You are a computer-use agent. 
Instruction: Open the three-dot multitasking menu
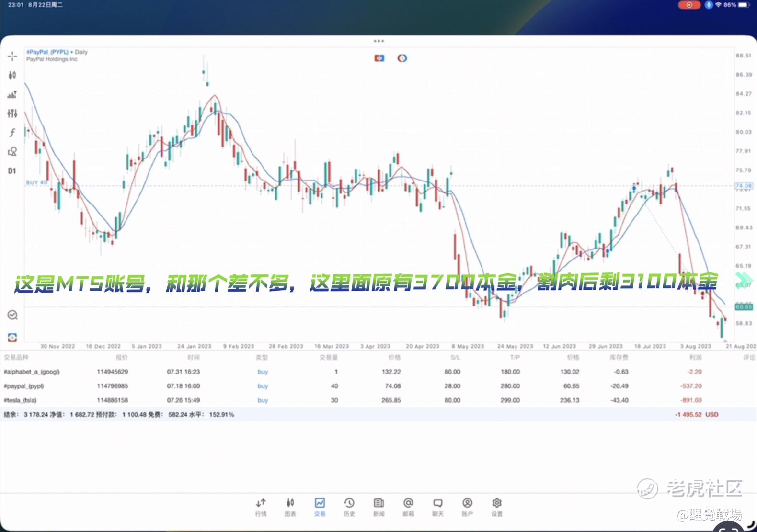tap(378, 41)
